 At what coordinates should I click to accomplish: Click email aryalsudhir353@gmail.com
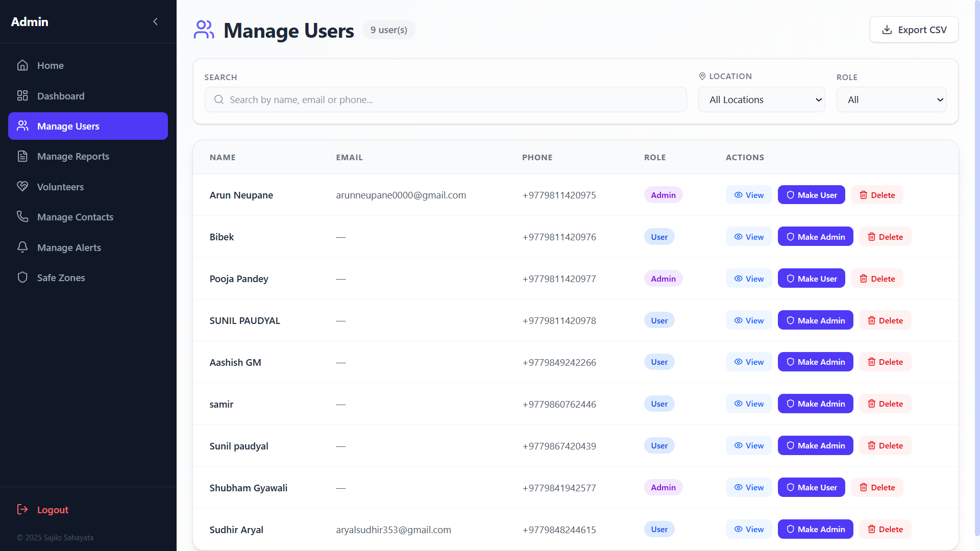pyautogui.click(x=393, y=530)
